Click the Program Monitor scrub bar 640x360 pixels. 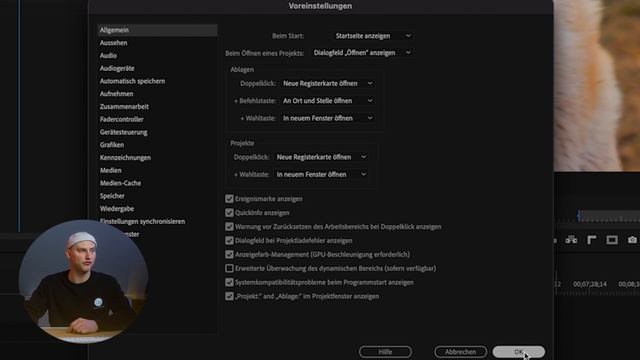coord(610,216)
